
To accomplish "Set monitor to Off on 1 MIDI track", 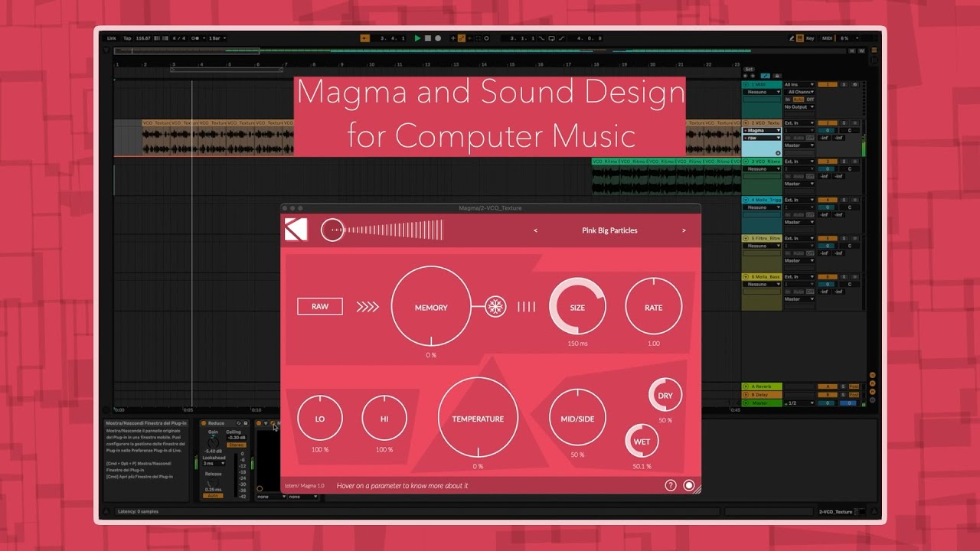I will coord(810,99).
